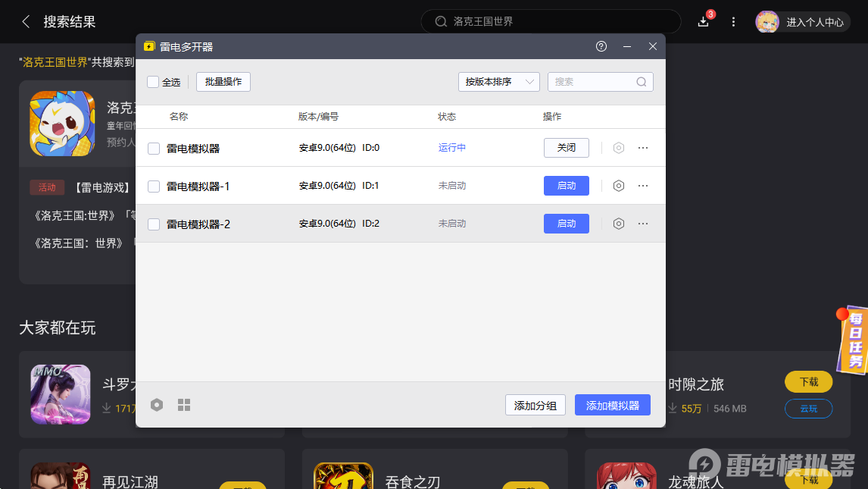Viewport: 868px width, 489px height.
Task: Click the gear settings icon for 雷电模拟器-2
Action: point(619,223)
